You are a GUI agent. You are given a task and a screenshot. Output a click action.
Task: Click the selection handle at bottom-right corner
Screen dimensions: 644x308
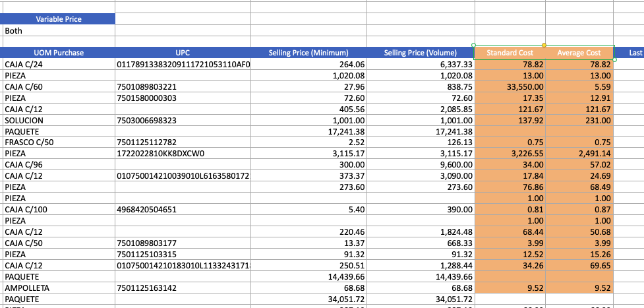coord(614,59)
